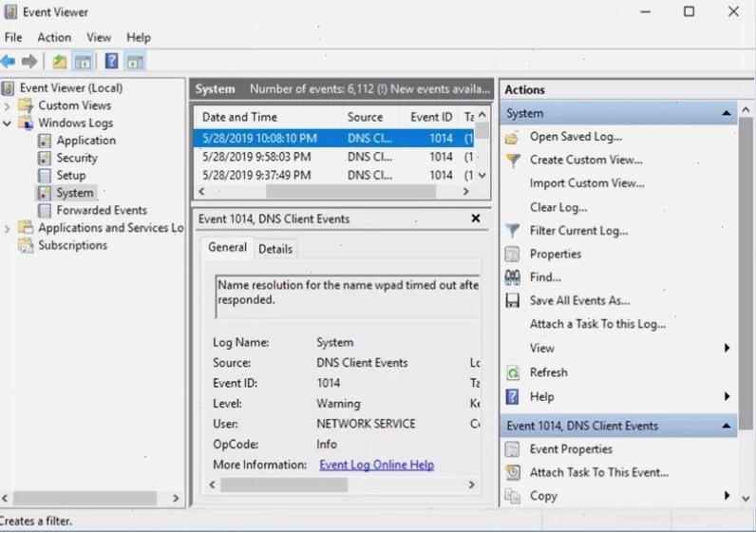Collapse the Event 1014 section in Actions
Viewport: 756px width, 533px height.
(726, 426)
